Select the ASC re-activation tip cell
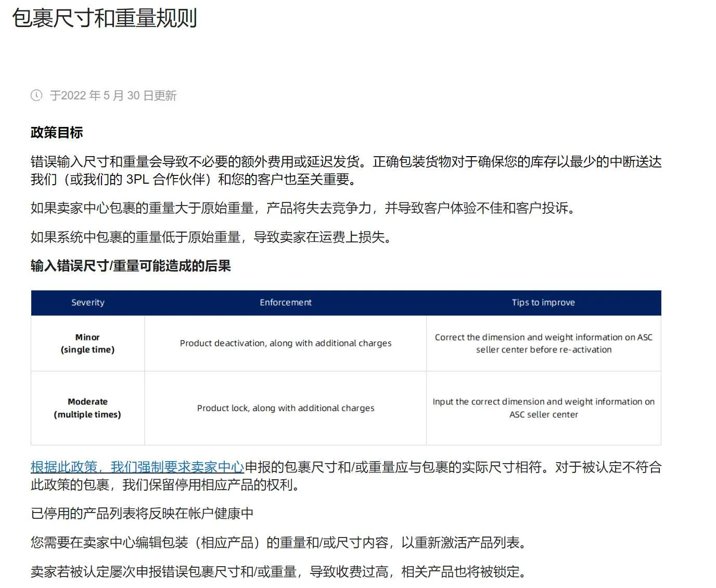 [543, 343]
